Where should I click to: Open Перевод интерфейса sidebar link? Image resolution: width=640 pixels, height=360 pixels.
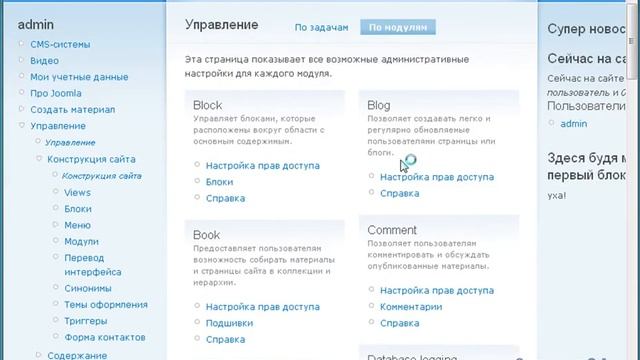[93, 265]
